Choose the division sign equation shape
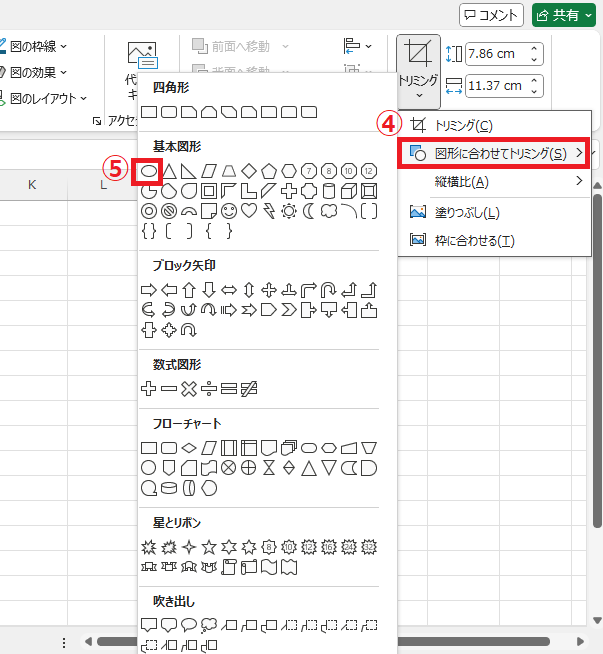Viewport: 603px width, 654px height. click(209, 389)
